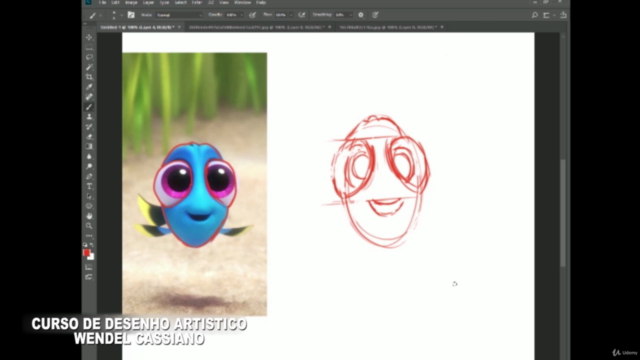Select the Clone Stamp tool
Screen dimensions: 640x360
(x=89, y=117)
